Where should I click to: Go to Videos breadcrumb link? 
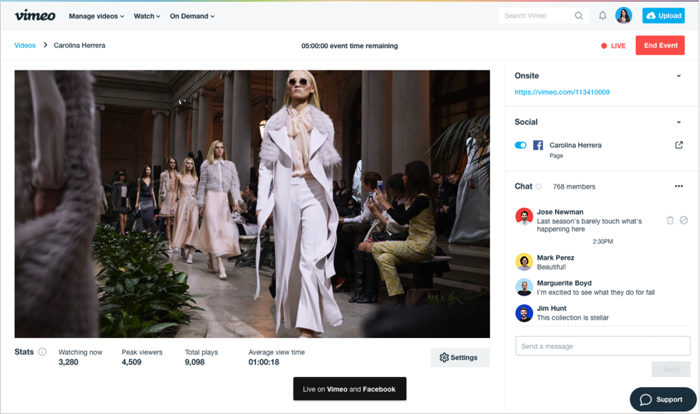25,45
